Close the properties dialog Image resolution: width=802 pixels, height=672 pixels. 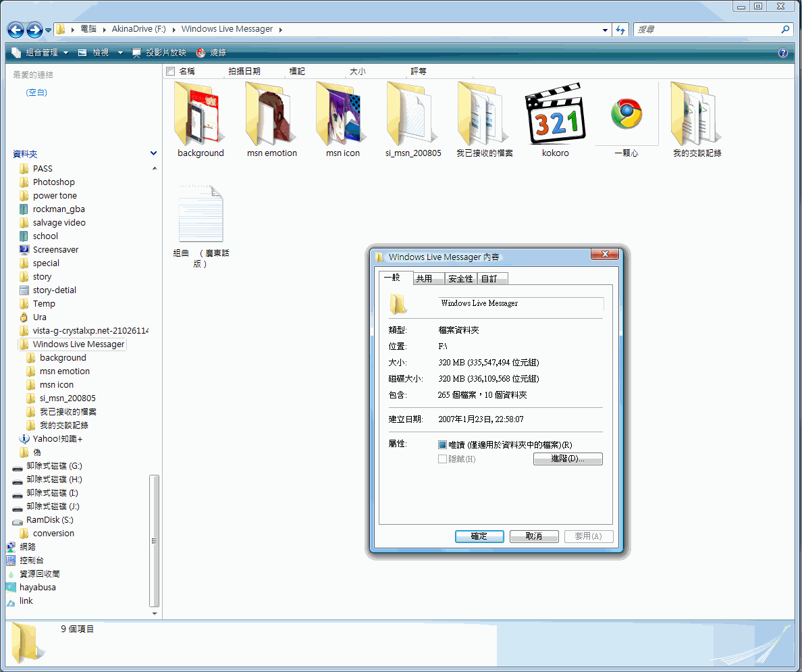[605, 255]
